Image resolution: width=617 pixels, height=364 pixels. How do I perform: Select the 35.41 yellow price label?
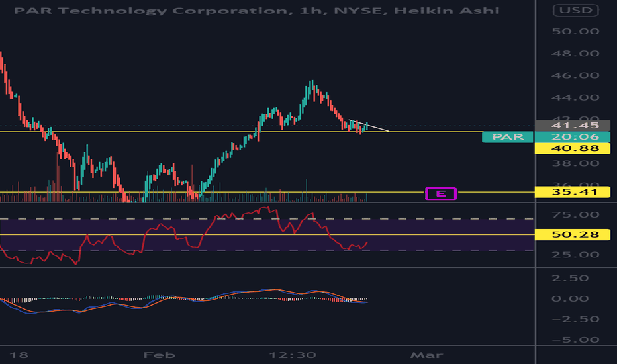[573, 192]
